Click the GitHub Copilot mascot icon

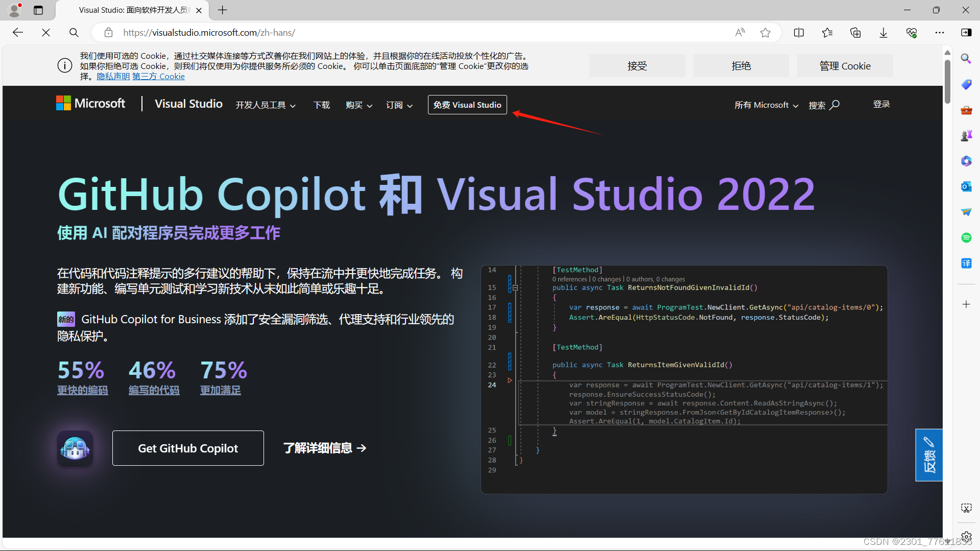pos(75,448)
